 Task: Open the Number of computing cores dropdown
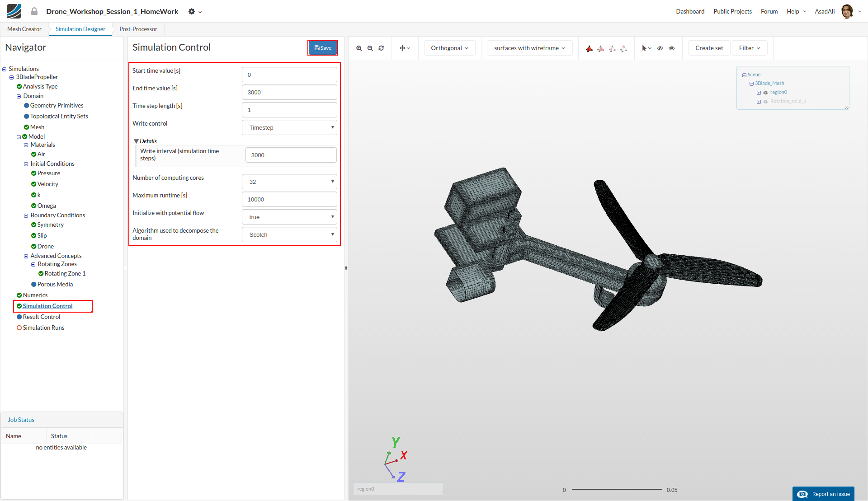click(289, 182)
